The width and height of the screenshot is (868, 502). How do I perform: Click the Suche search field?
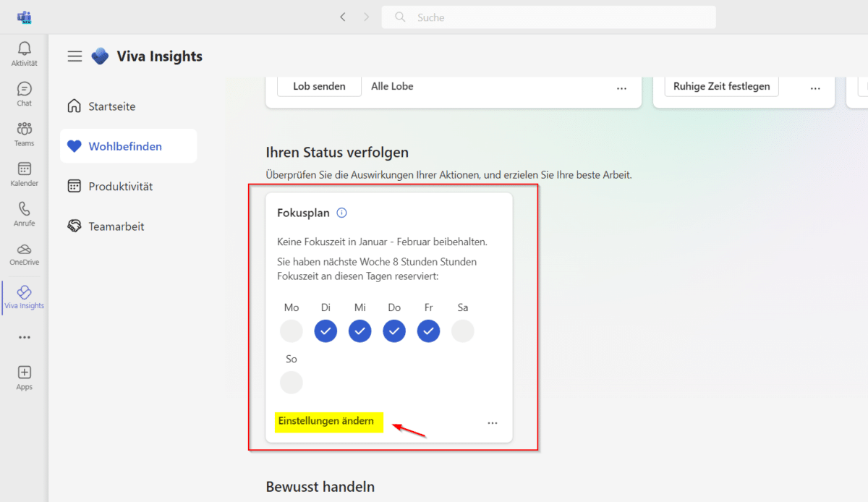(x=550, y=17)
